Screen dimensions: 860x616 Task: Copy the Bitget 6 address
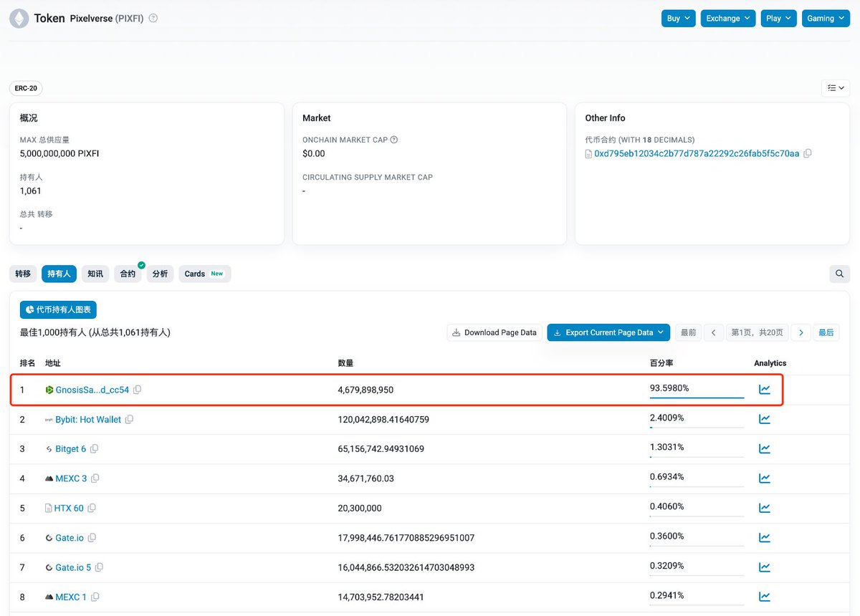tap(95, 449)
